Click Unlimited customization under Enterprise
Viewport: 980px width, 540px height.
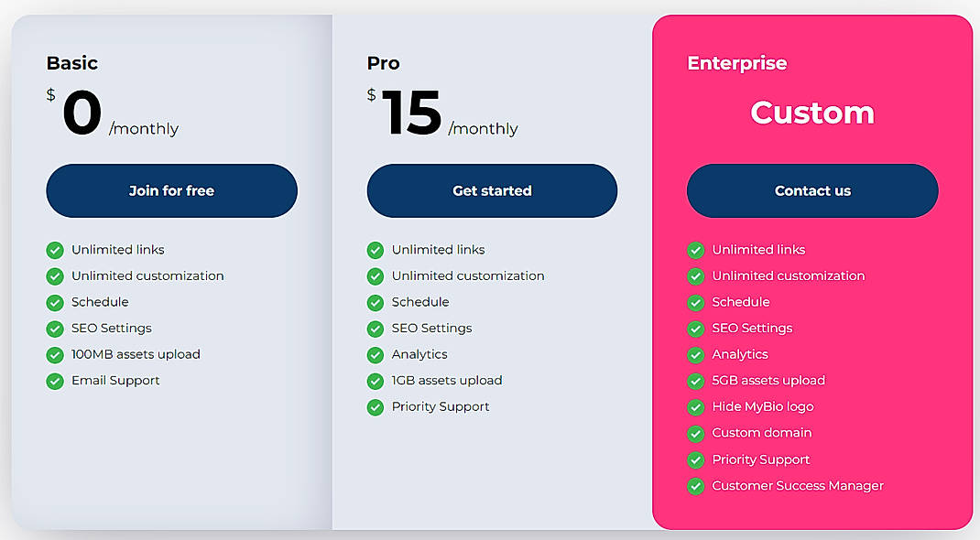788,275
